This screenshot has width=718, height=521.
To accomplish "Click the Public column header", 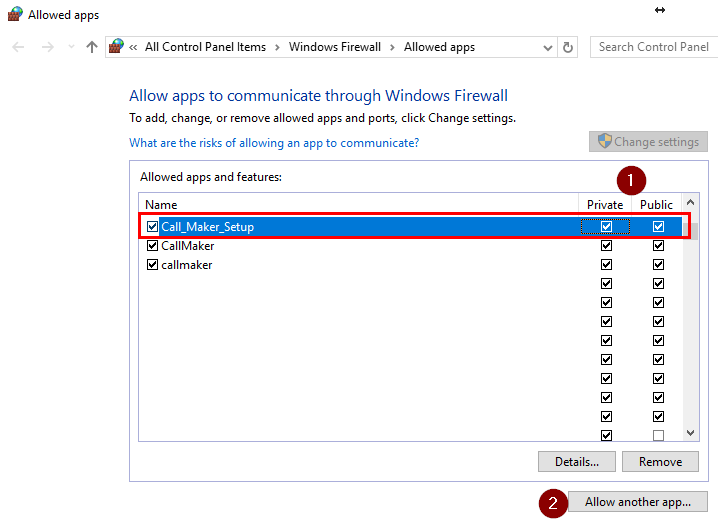I will [656, 204].
